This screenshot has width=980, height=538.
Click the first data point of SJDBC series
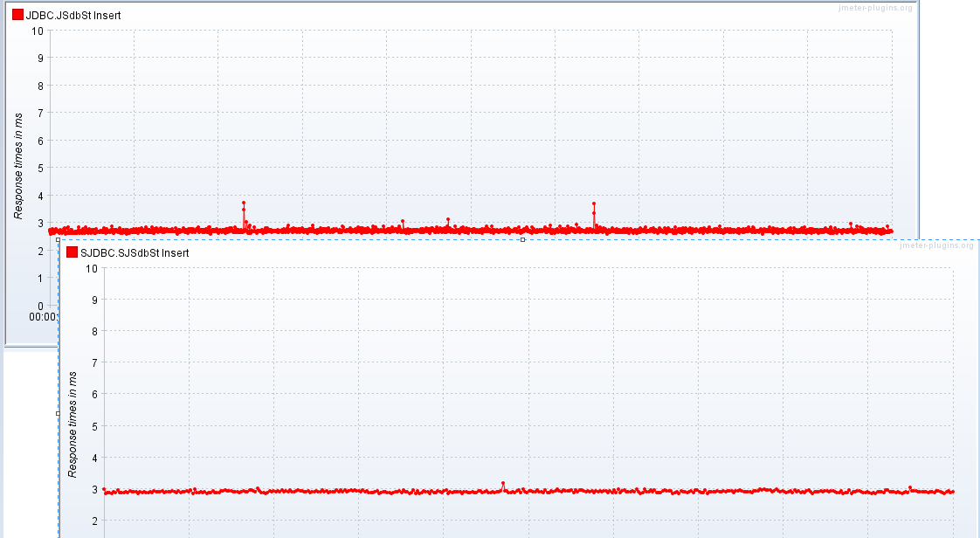[104, 489]
